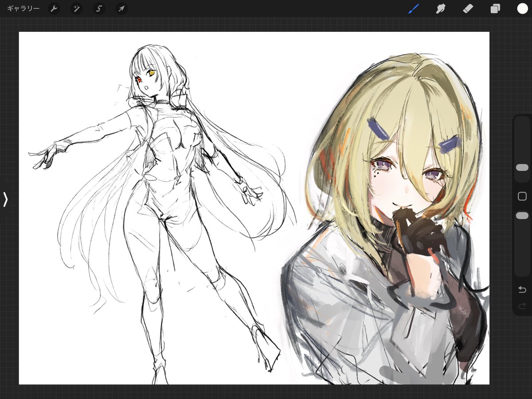The image size is (532, 399).
Task: Open the white color picker circle
Action: click(522, 9)
